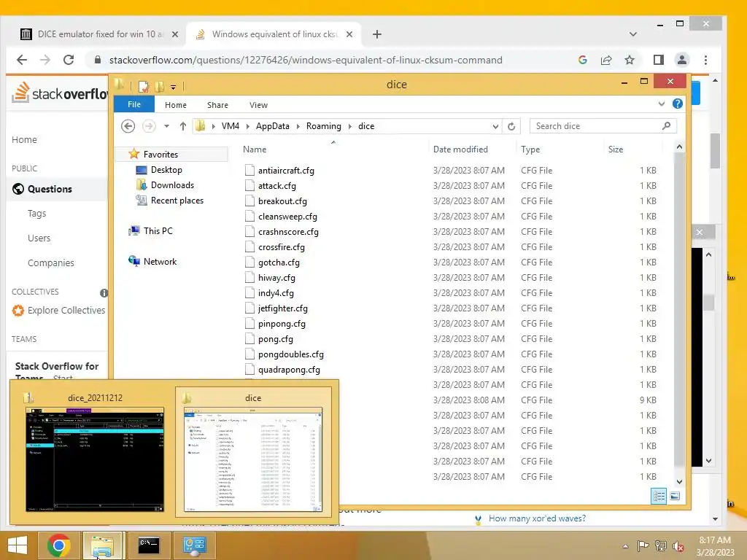Switch to Details view icon at bottom right
This screenshot has width=747, height=560.
pos(659,496)
